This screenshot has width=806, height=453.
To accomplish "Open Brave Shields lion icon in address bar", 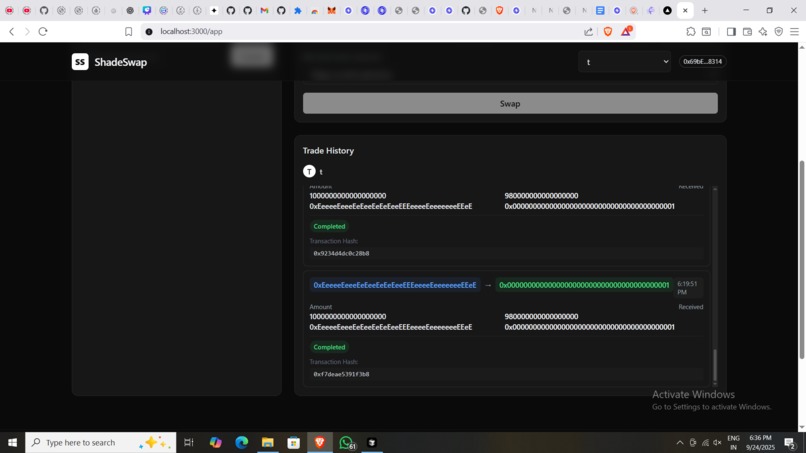I will 608,31.
